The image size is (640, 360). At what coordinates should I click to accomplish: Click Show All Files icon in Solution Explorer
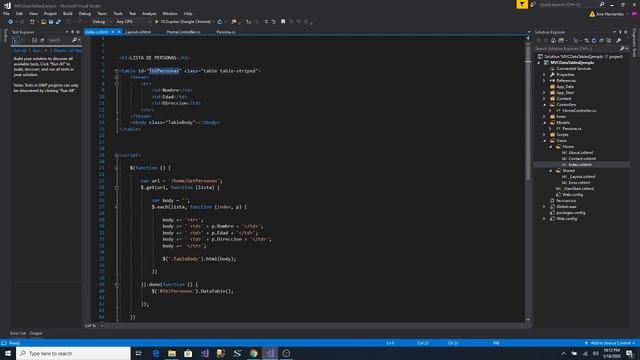pyautogui.click(x=609, y=40)
